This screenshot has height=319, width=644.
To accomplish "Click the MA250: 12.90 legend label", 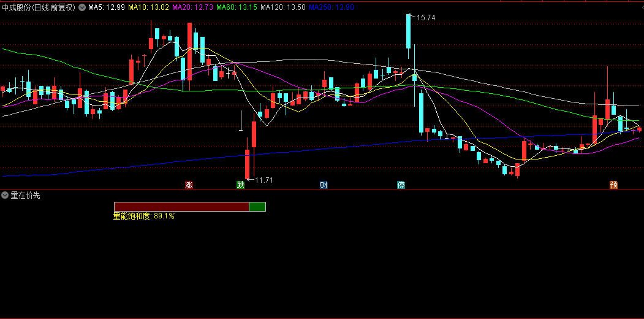I will (x=331, y=7).
